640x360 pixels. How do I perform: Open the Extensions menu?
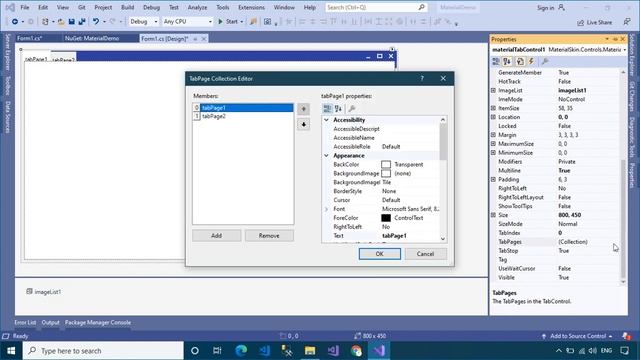(251, 7)
